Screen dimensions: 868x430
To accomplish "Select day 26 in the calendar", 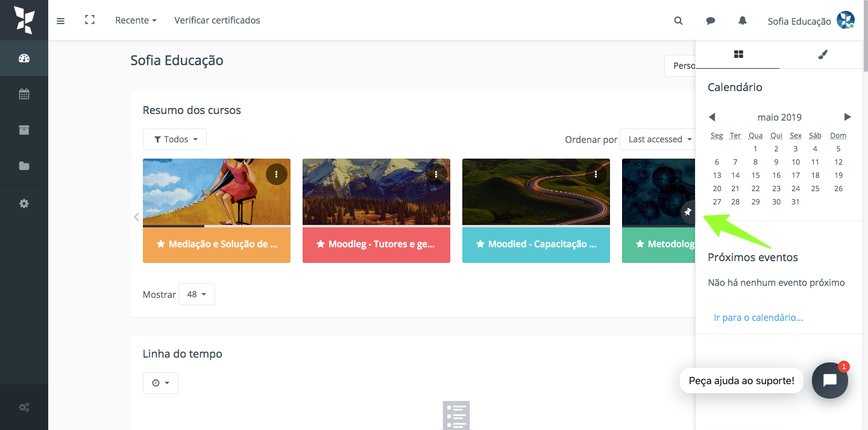I will pos(838,189).
